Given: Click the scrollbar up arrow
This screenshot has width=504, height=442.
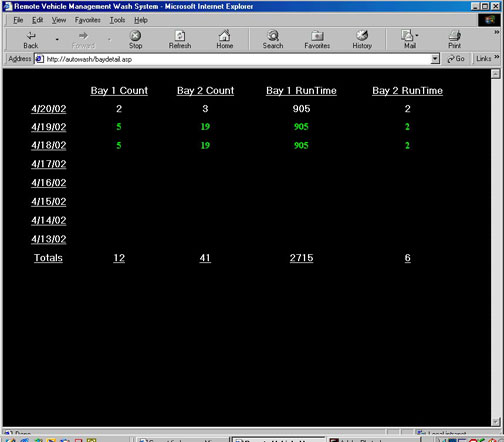Looking at the screenshot, I should click(496, 74).
